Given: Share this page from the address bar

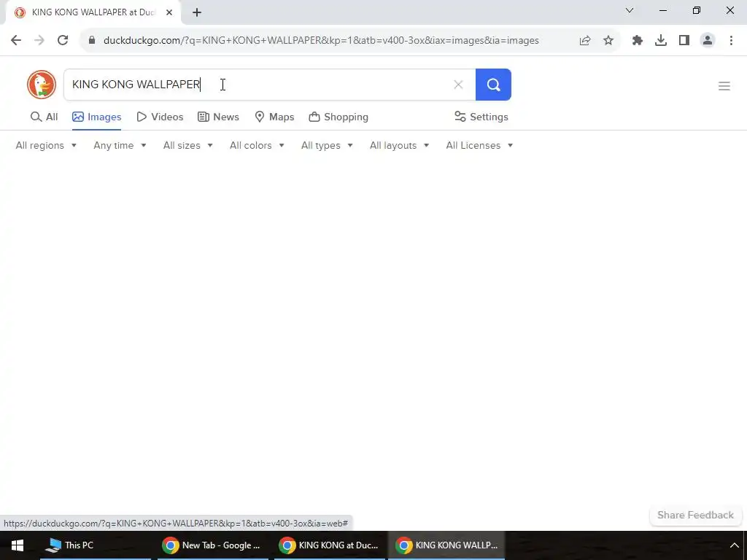Looking at the screenshot, I should point(585,41).
